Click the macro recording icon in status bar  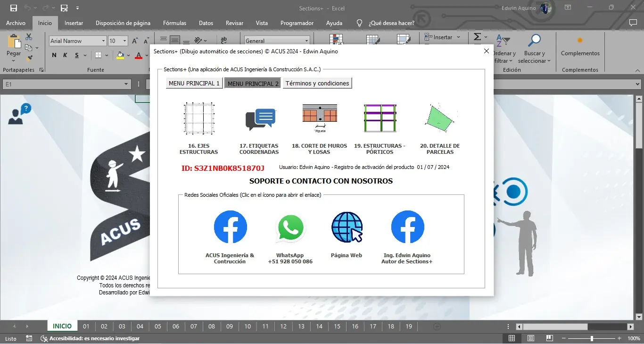(x=29, y=338)
